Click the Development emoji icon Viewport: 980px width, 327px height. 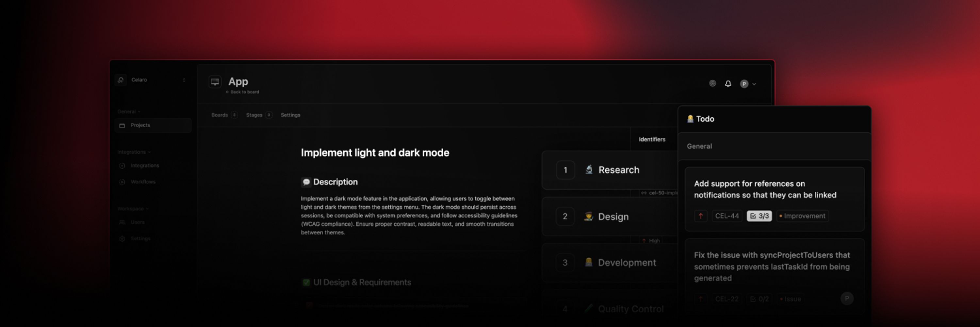coord(589,262)
